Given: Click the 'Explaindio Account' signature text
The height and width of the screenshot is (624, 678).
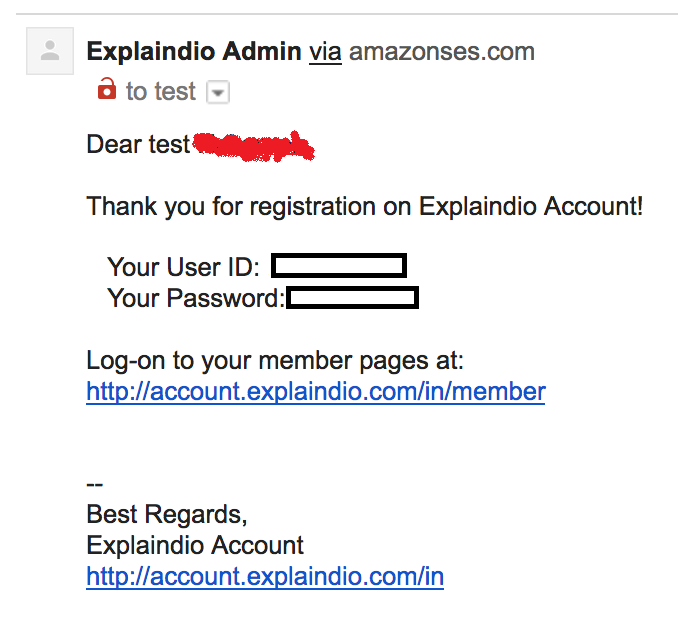Looking at the screenshot, I should (195, 545).
